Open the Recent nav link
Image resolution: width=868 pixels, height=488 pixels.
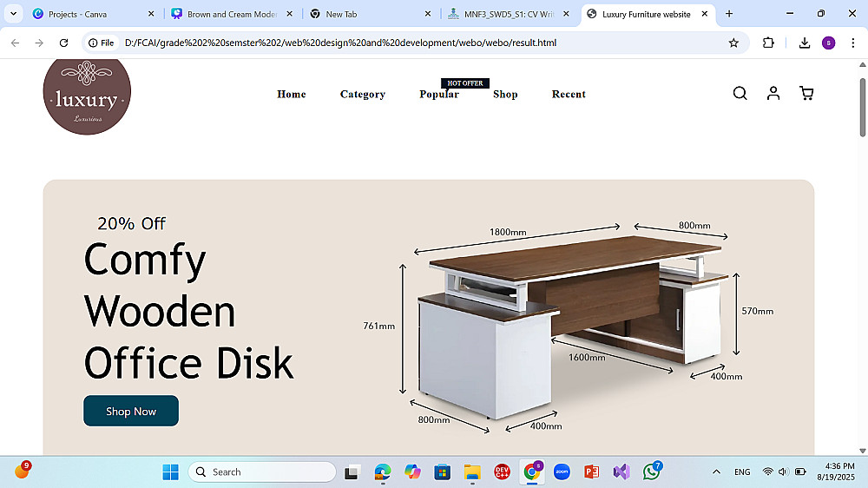point(569,94)
